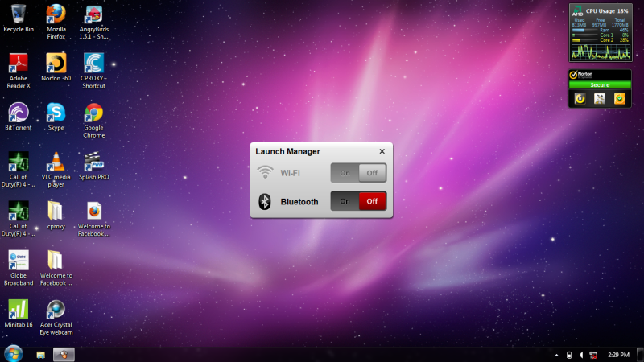Image resolution: width=644 pixels, height=362 pixels.
Task: Click the taskbar clock showing 2:29 PM
Action: [x=619, y=355]
